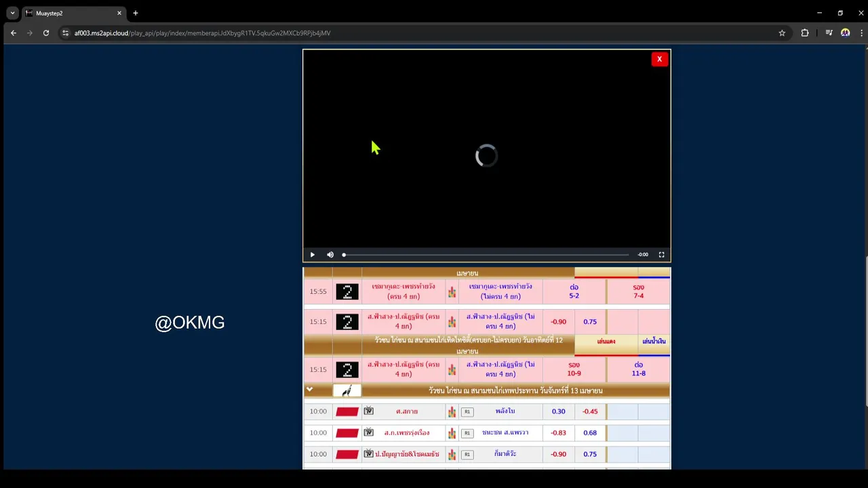Open the Chrome three-dot menu
The image size is (868, 488).
pos(861,33)
